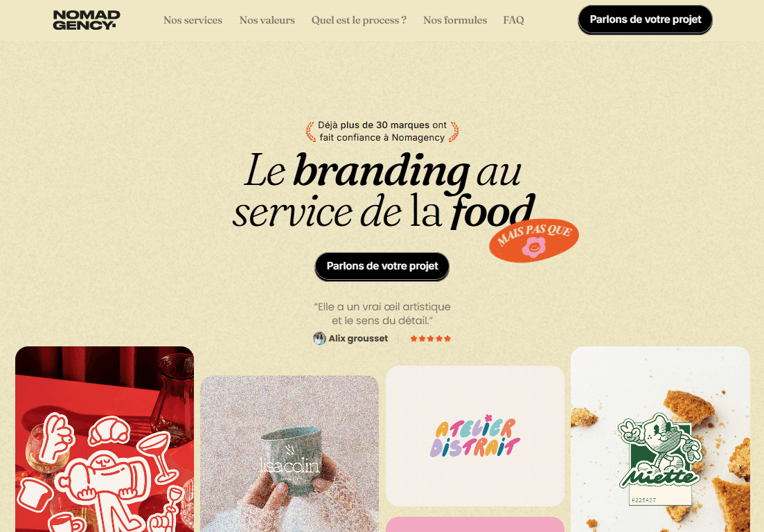This screenshot has height=532, width=764.
Task: Click the pink card below Atelier Distrait
Action: [475, 524]
